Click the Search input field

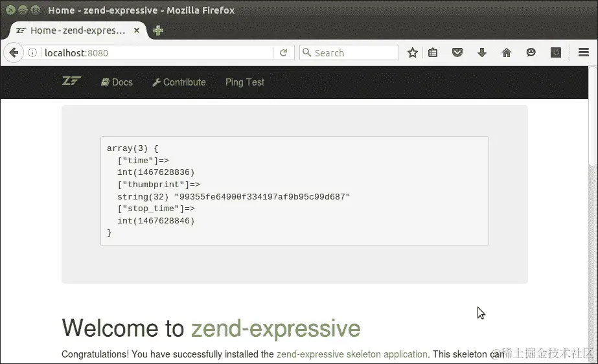click(x=349, y=52)
